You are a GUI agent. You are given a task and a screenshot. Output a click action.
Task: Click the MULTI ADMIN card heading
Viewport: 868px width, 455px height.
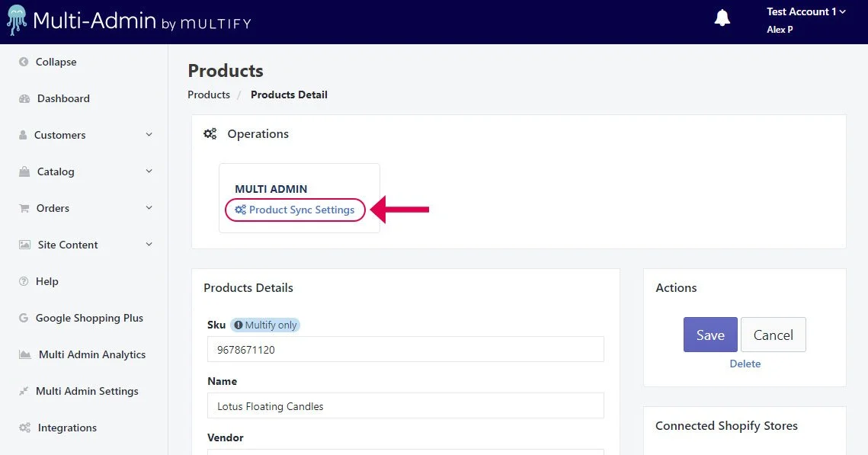click(271, 189)
